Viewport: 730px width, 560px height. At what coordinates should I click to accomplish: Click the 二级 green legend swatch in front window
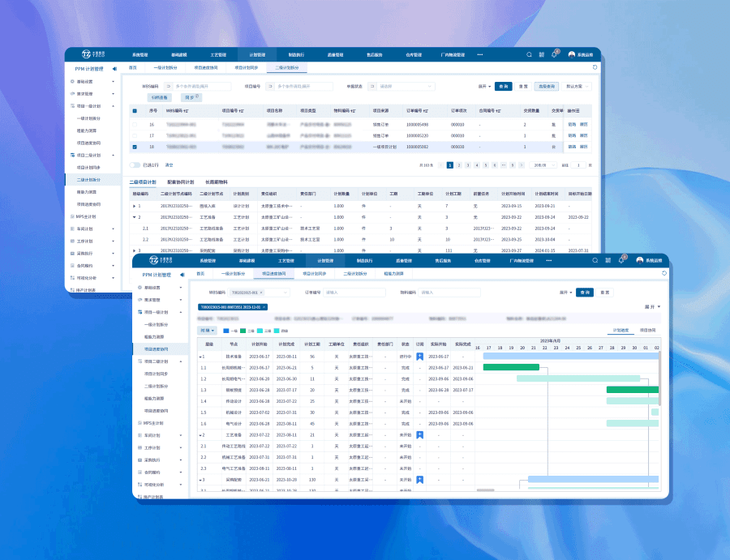243,331
